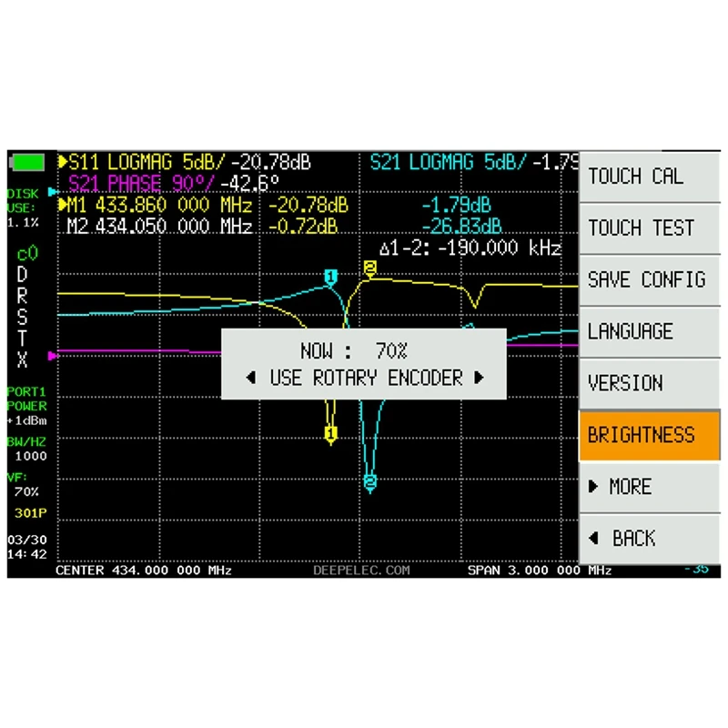Click the battery level indicator
728x728 pixels.
28,162
